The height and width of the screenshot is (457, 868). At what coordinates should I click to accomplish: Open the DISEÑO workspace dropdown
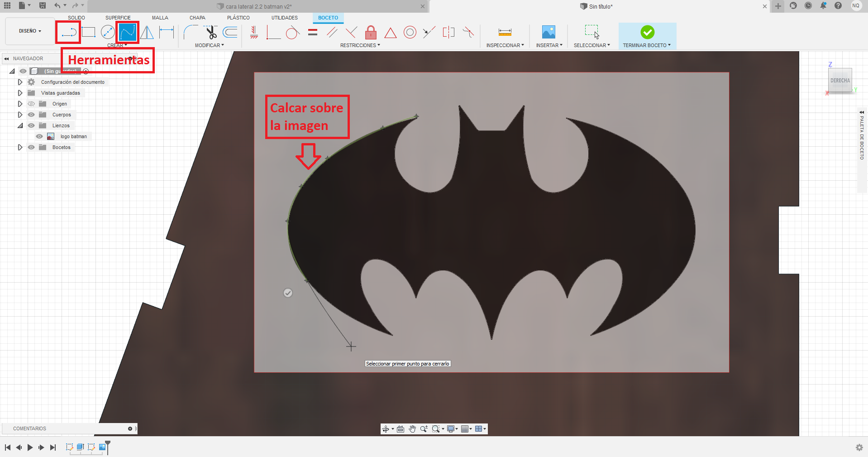coord(30,31)
